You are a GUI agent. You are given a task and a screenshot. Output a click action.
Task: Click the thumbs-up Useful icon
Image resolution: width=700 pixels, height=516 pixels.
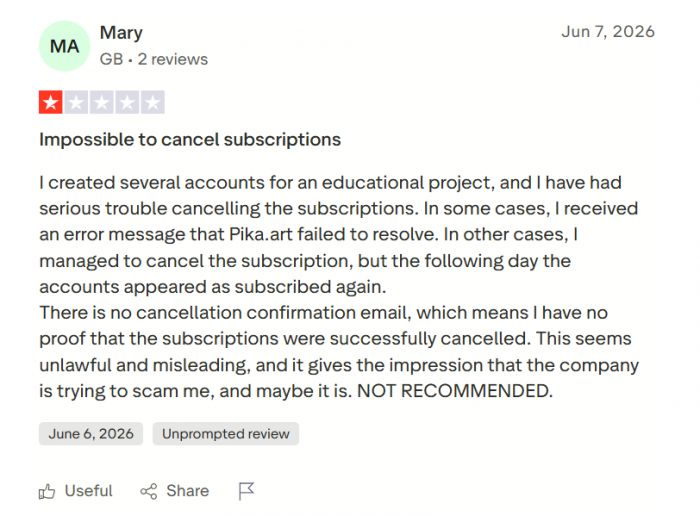point(47,491)
